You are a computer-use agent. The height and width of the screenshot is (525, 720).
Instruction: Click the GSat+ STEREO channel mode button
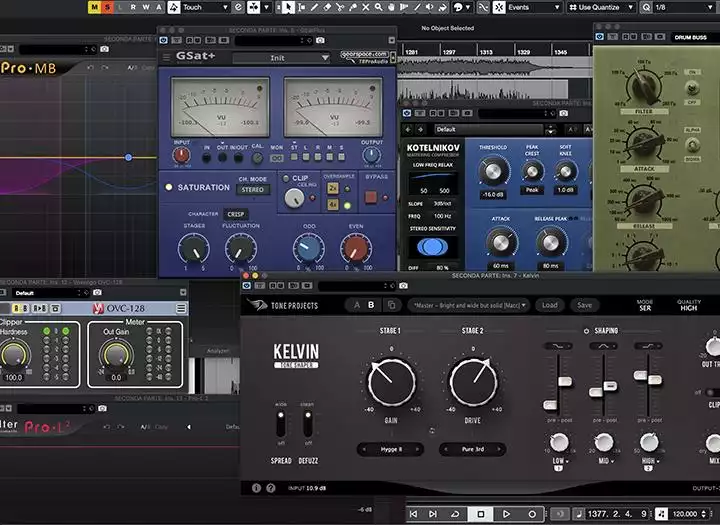pos(253,189)
